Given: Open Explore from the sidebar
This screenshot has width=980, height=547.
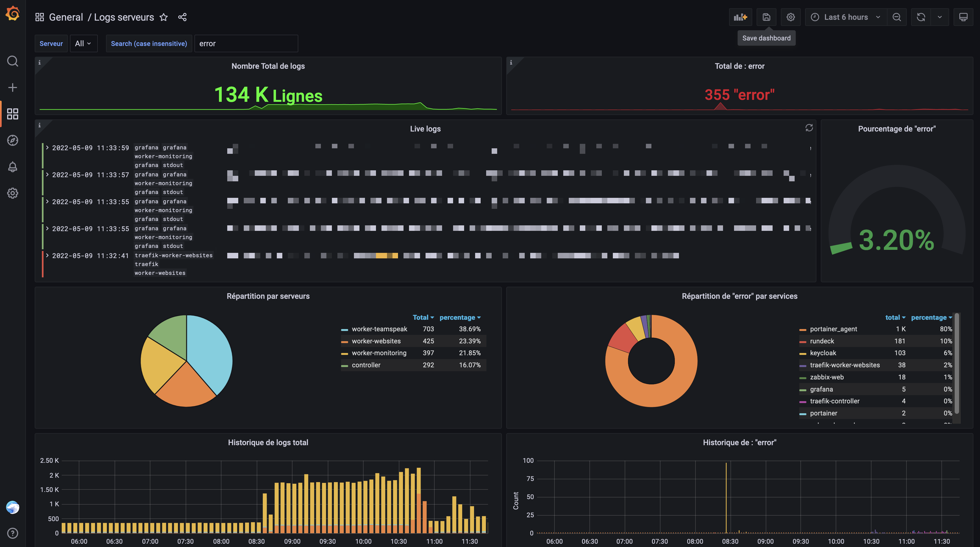Looking at the screenshot, I should point(13,140).
